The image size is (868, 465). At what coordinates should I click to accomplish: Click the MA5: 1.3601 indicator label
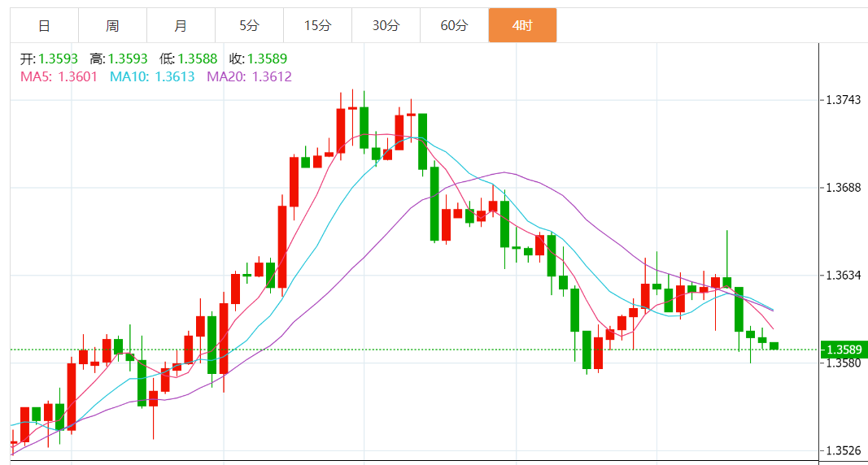coord(59,76)
